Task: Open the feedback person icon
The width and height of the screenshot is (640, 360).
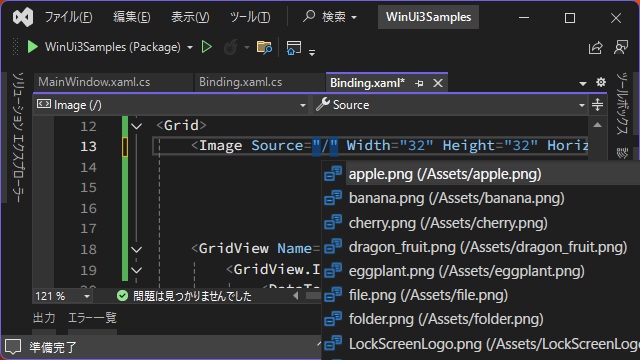Action: 621,47
